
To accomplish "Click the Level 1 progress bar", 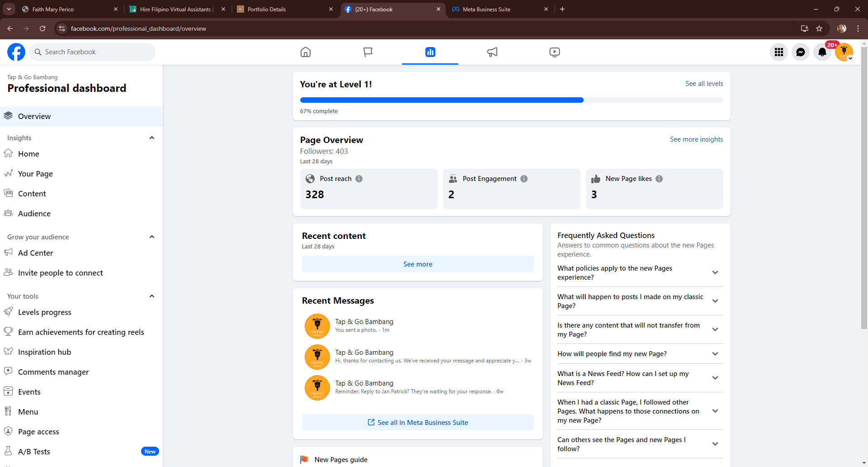I will pos(511,100).
